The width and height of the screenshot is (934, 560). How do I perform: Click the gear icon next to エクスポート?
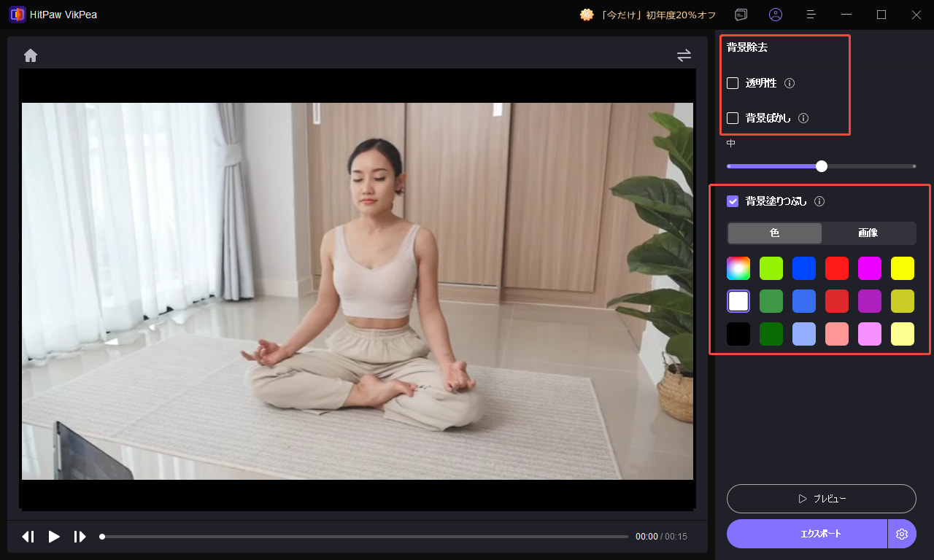902,533
